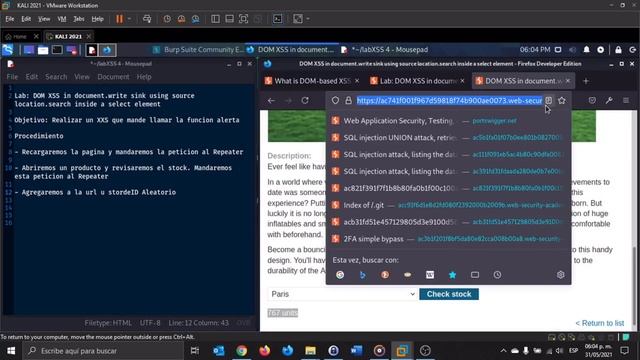The width and height of the screenshot is (640, 360).
Task: Expand hidden Windows system tray icons
Action: pos(503,351)
